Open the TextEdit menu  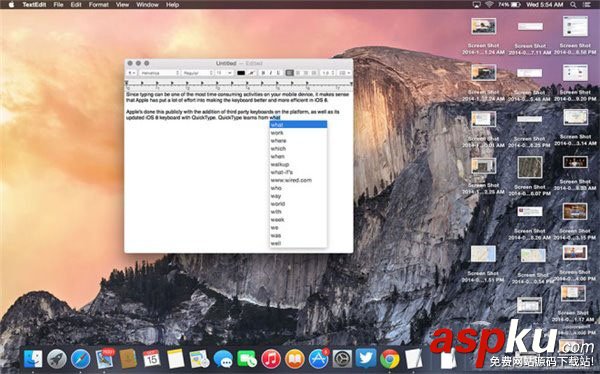[34, 5]
